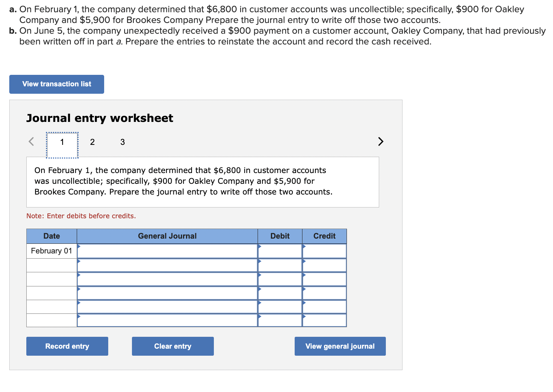The width and height of the screenshot is (553, 392).
Task: Open General Journal account dropdown in fourth row
Action: tap(167, 293)
